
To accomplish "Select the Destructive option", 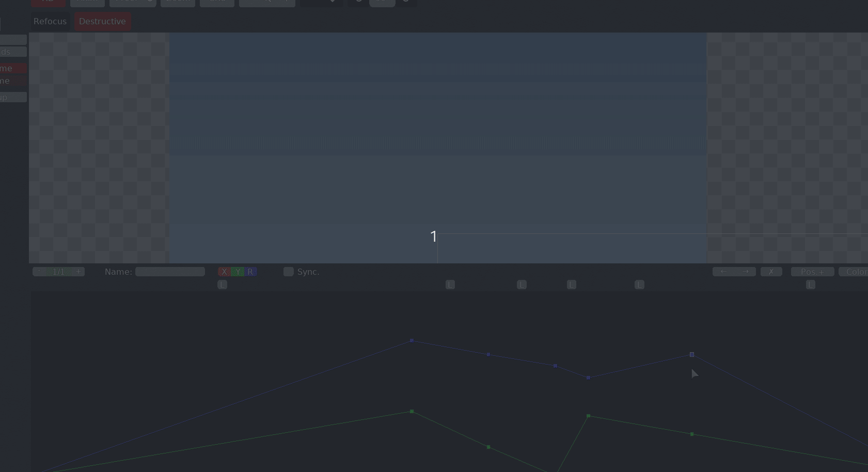I will [x=102, y=21].
